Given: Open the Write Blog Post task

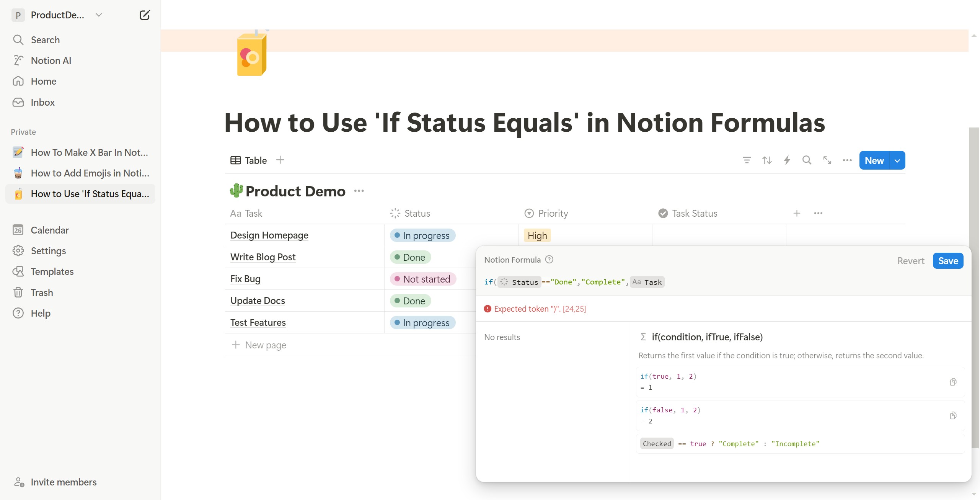Looking at the screenshot, I should [x=263, y=257].
